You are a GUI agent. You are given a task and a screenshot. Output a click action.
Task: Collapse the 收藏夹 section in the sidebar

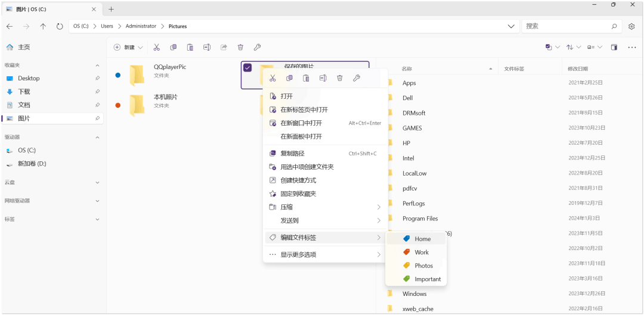[x=97, y=65]
